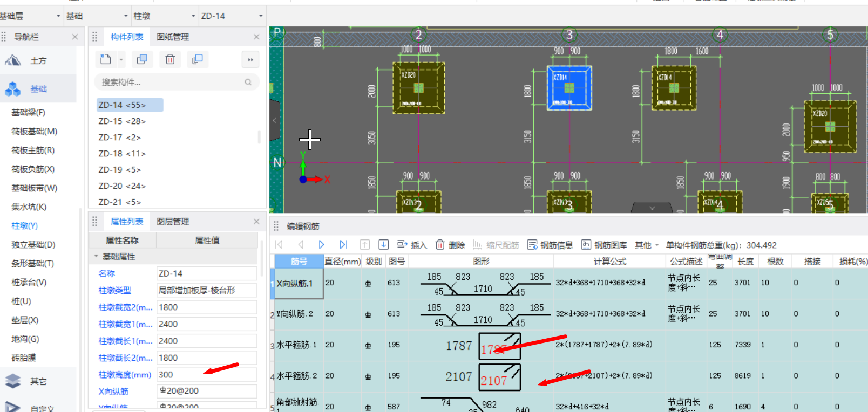868x412 pixels.
Task: Click 缩尺配筋 button
Action: [x=496, y=245]
